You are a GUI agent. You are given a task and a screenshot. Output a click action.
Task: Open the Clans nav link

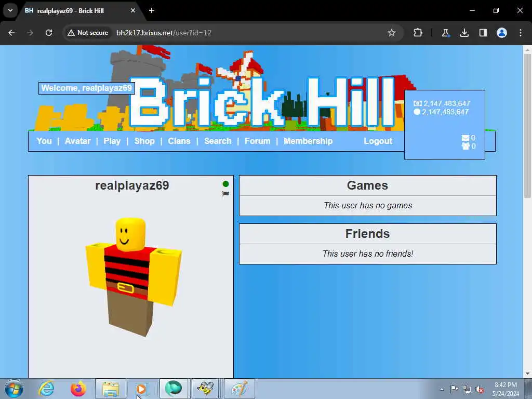coord(179,141)
